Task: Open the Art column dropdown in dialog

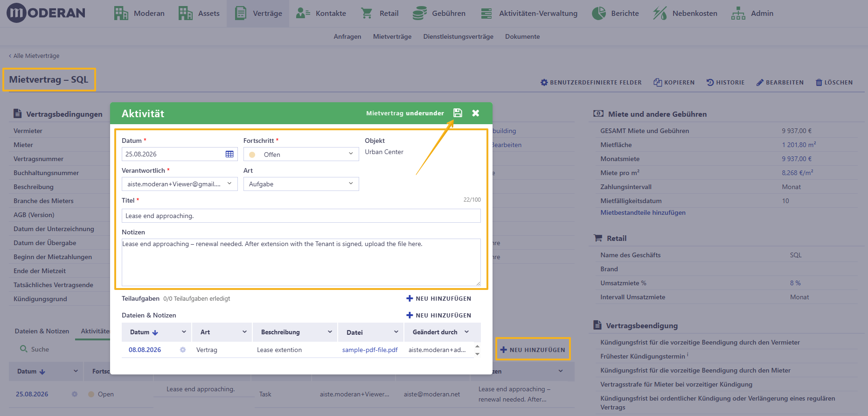Action: 244,332
